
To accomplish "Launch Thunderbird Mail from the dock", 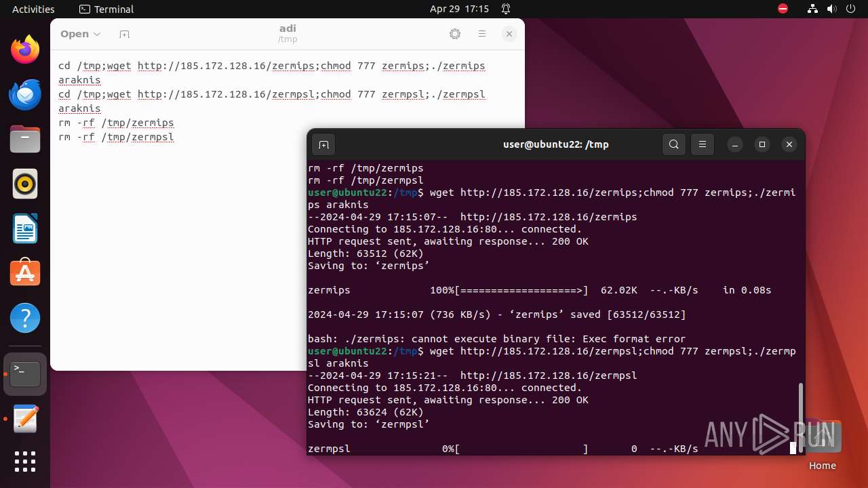I will (25, 94).
